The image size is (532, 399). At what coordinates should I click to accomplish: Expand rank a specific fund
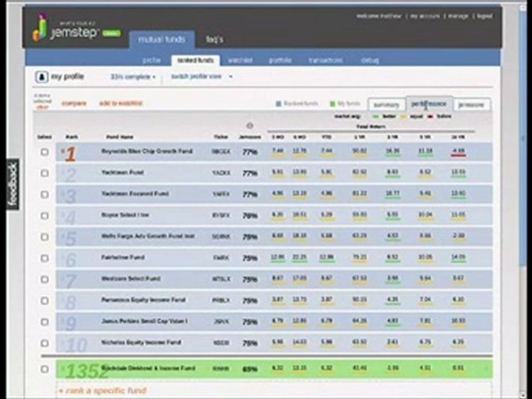103,391
